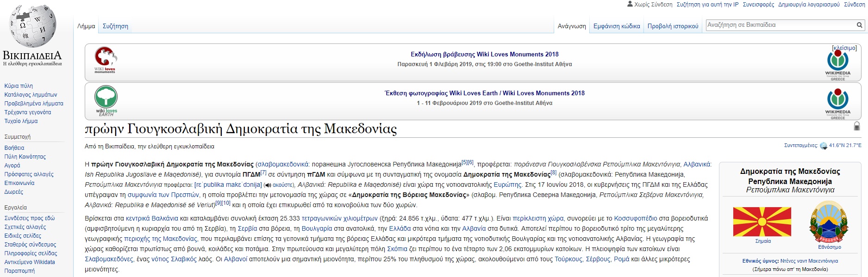Open Κατάλογος λημμάτων in sidebar

31,95
